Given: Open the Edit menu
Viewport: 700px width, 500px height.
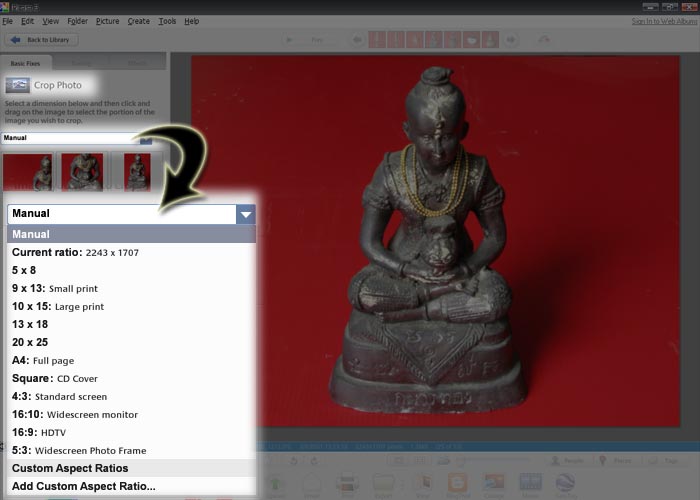Looking at the screenshot, I should (28, 21).
